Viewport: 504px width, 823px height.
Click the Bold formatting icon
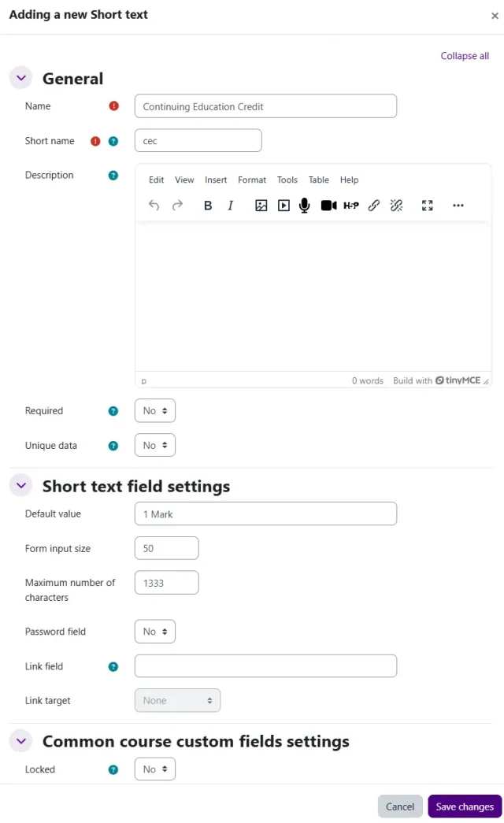pos(208,206)
